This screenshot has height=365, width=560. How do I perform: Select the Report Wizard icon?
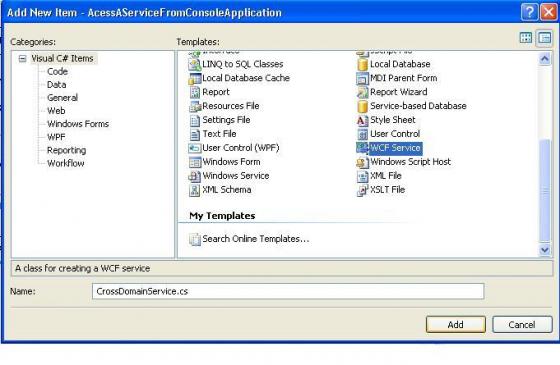(x=362, y=92)
